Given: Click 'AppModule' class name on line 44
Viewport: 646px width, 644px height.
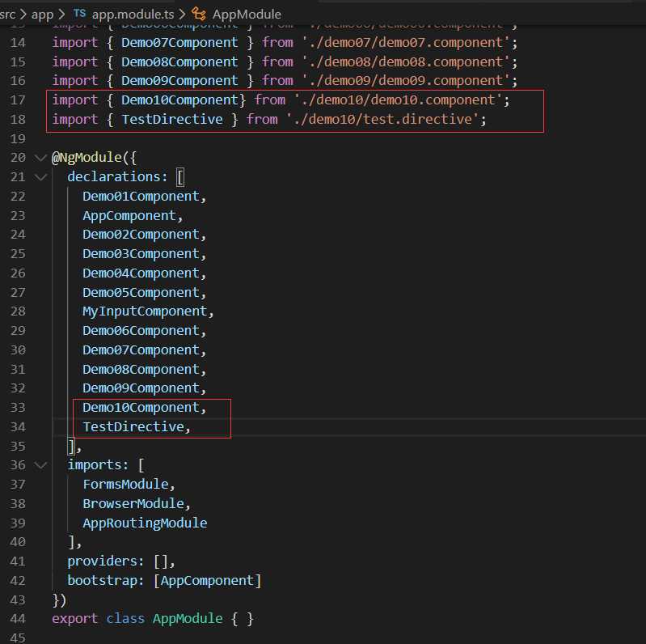Looking at the screenshot, I should 188,619.
